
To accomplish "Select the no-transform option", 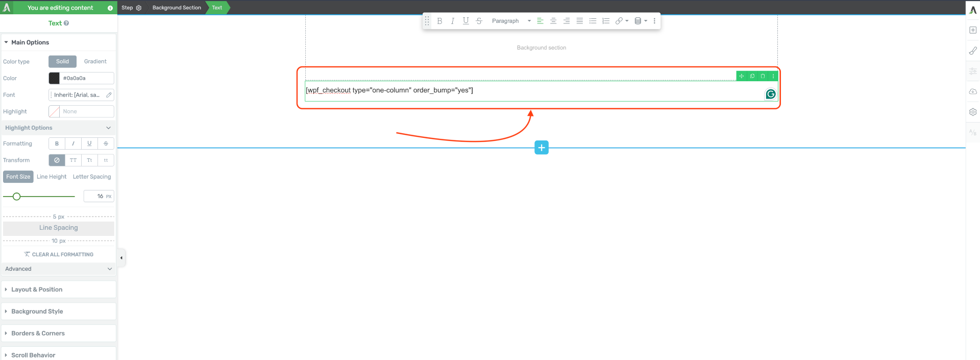I will pyautogui.click(x=57, y=160).
